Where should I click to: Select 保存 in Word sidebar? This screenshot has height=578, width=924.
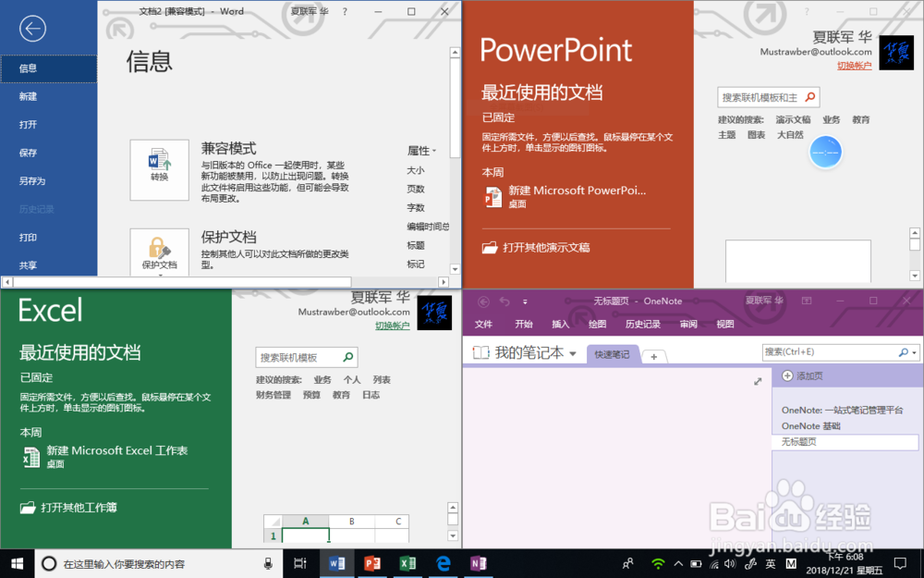coord(48,153)
